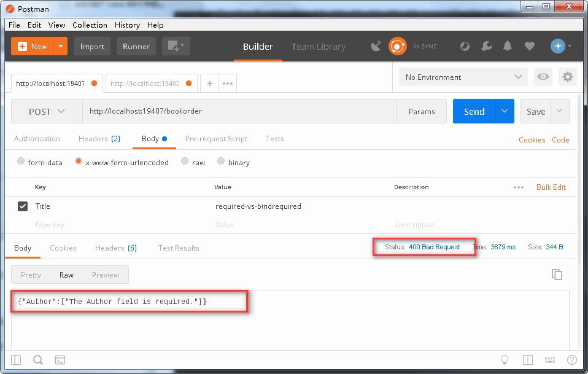Select the second localhost:19407 request tab
The image size is (588, 374).
(151, 84)
